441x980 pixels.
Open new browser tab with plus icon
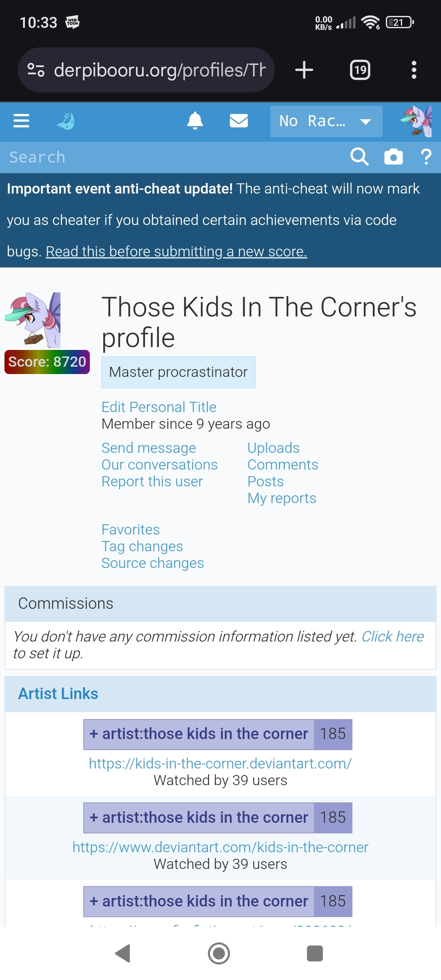click(304, 70)
